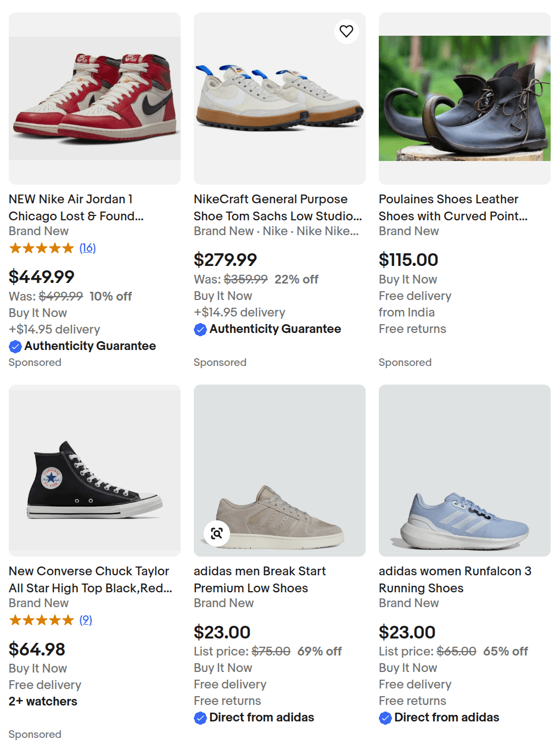Click the Direct from adidas checkmark on Runfalcon 3
Screen dimensions: 560x750
pos(385,718)
